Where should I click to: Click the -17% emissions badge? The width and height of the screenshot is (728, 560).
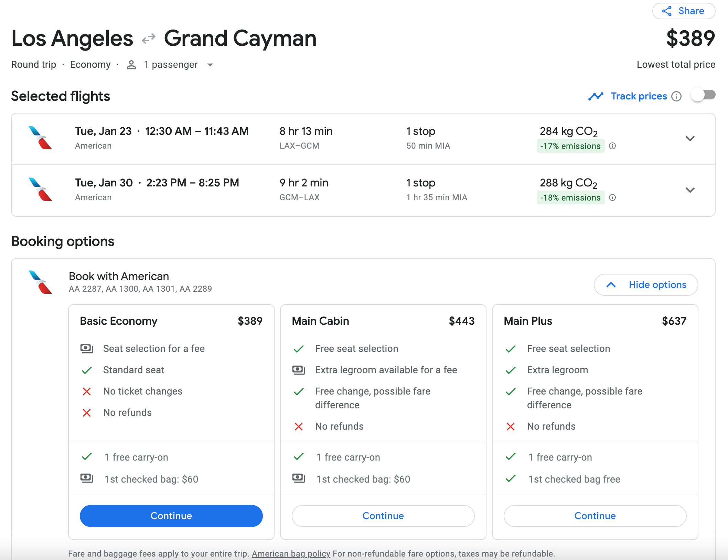570,146
